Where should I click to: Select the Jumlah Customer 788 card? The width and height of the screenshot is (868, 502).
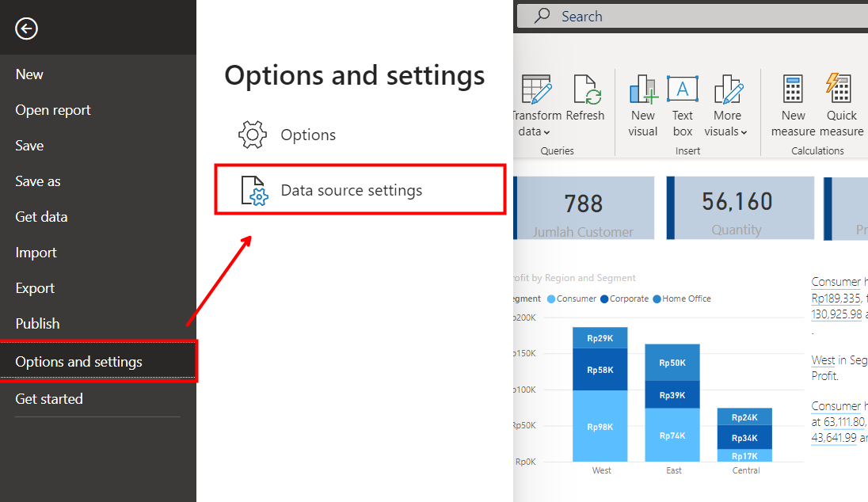coord(584,208)
